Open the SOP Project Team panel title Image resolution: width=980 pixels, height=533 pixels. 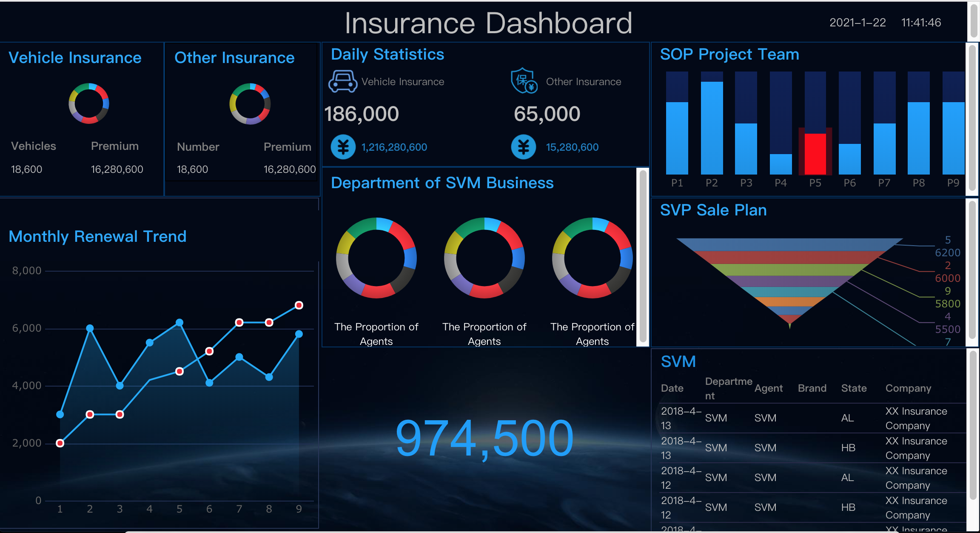(x=729, y=54)
